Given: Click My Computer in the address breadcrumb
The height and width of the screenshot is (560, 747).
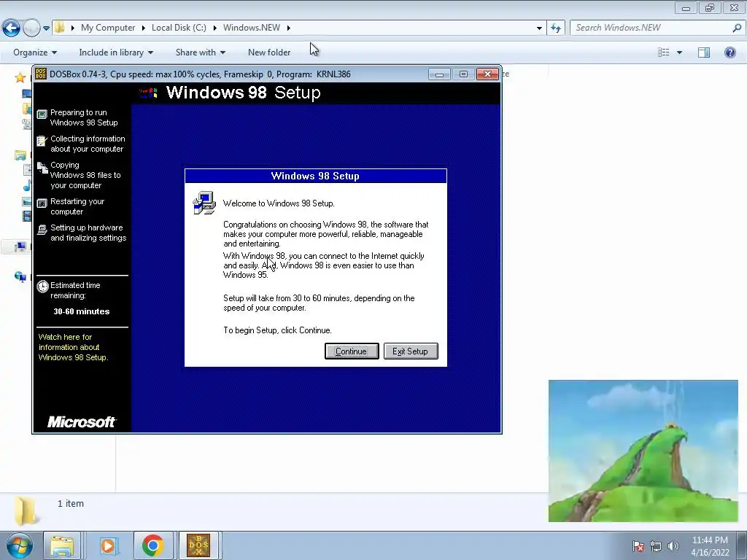Looking at the screenshot, I should click(108, 28).
